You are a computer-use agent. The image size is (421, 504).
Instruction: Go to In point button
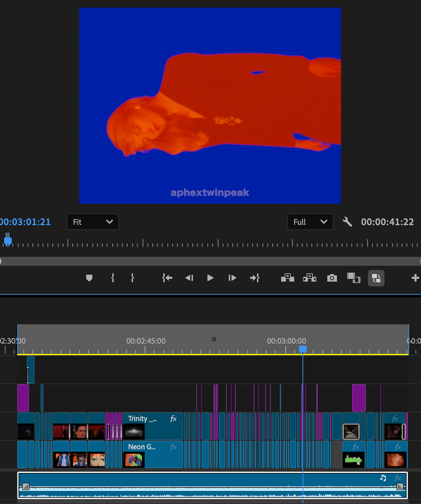[x=167, y=278]
